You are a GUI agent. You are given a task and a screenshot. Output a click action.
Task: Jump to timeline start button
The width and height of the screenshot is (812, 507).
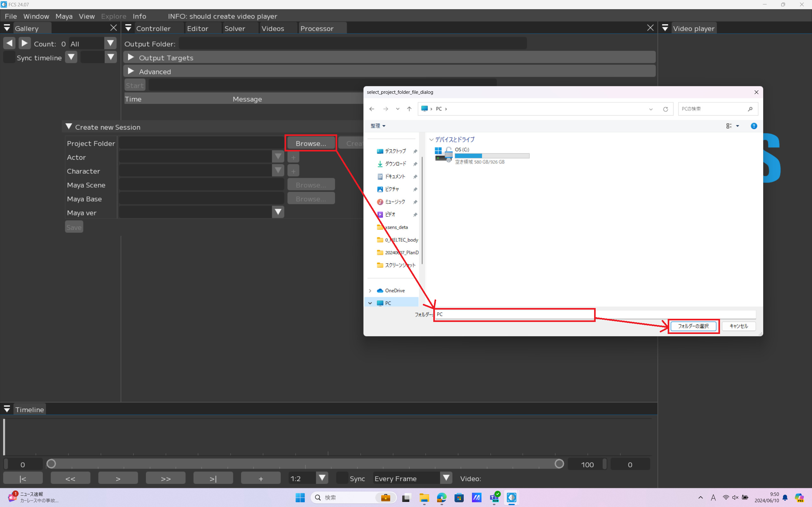pyautogui.click(x=23, y=478)
